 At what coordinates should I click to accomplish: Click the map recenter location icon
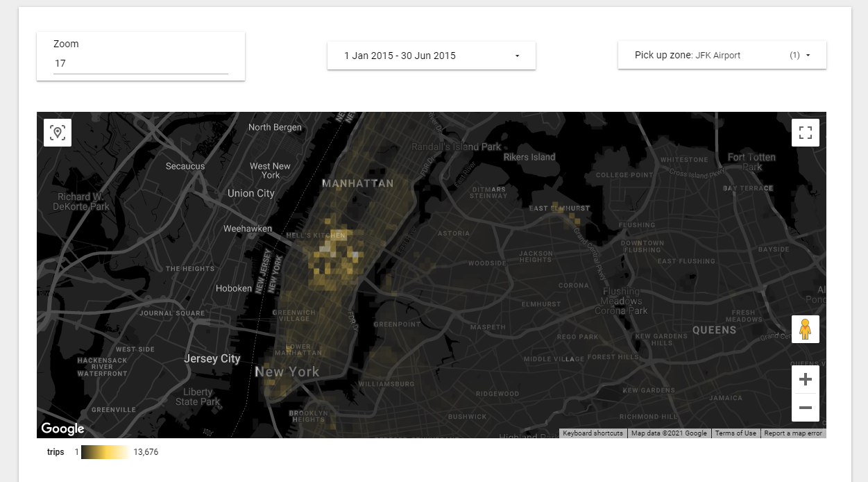coord(58,133)
